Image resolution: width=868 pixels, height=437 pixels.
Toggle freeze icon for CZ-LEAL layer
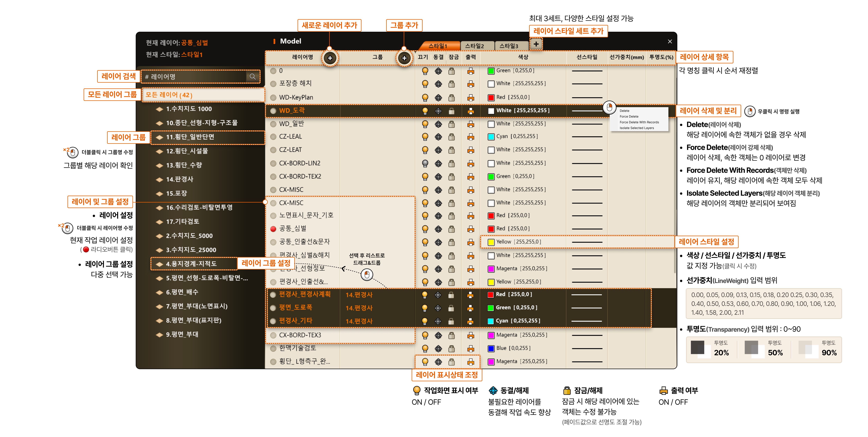coord(438,137)
